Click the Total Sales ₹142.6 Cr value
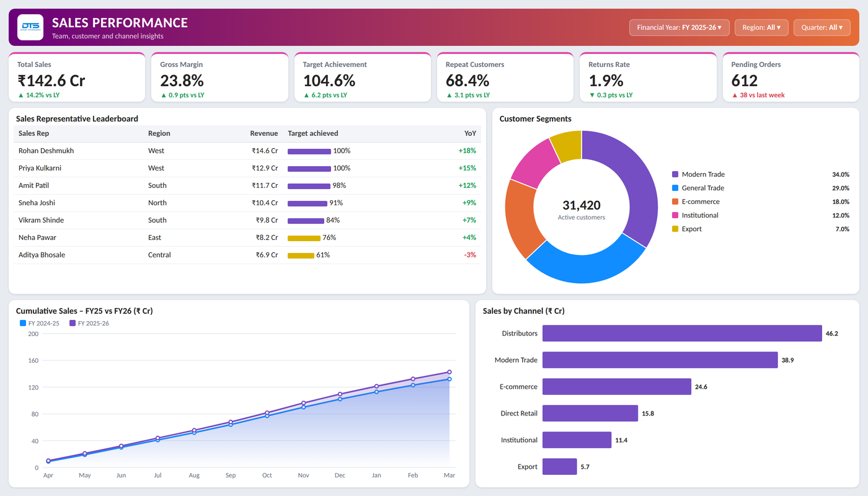This screenshot has width=868, height=496. 51,81
